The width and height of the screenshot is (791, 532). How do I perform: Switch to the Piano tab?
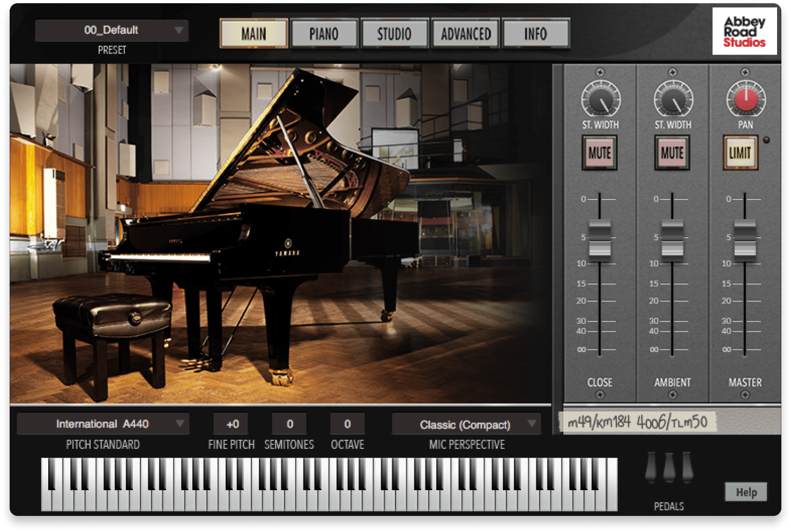pos(324,34)
